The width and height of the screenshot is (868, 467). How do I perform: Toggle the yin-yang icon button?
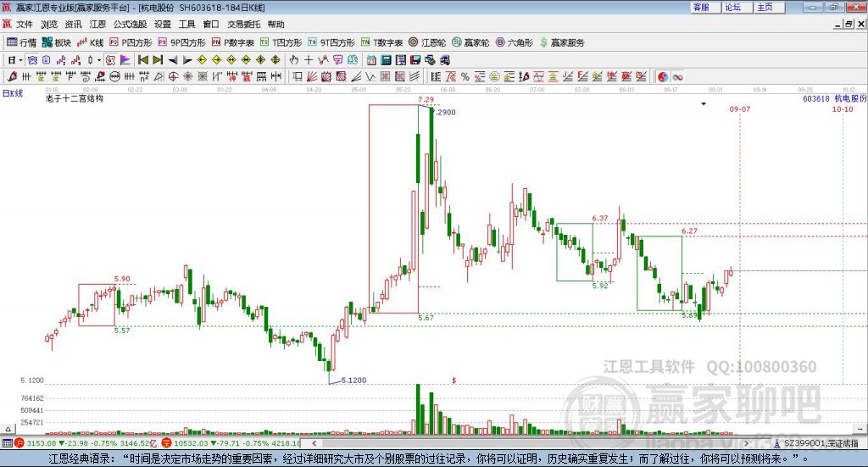click(662, 77)
